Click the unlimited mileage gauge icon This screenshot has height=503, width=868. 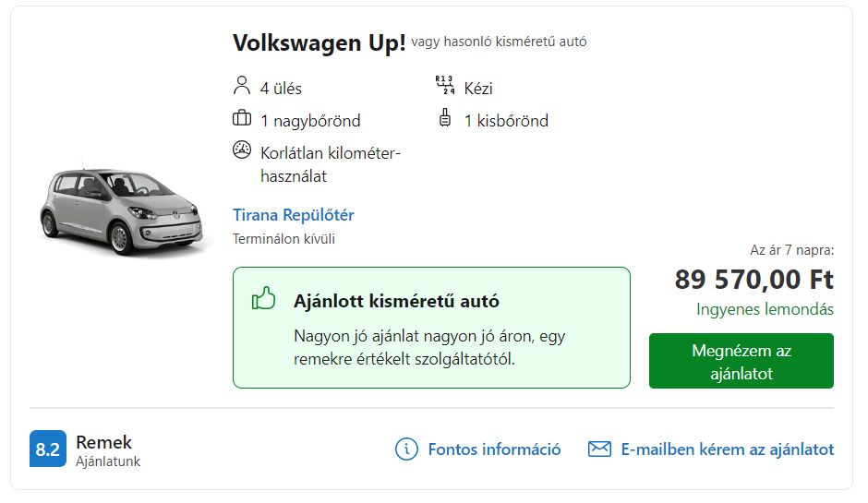[x=242, y=150]
